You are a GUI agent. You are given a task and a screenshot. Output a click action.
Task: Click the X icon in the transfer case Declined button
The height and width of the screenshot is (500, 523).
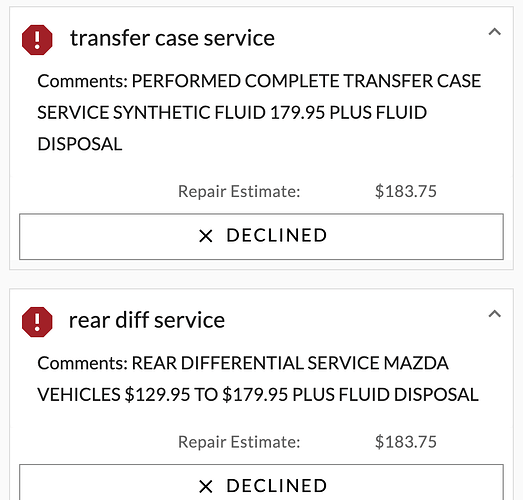click(205, 236)
